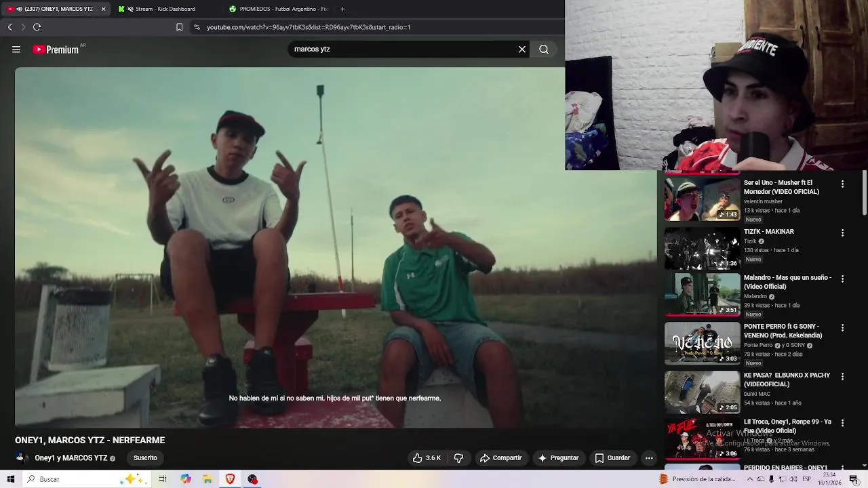
Task: Click the microphone tray icon
Action: pos(772,479)
